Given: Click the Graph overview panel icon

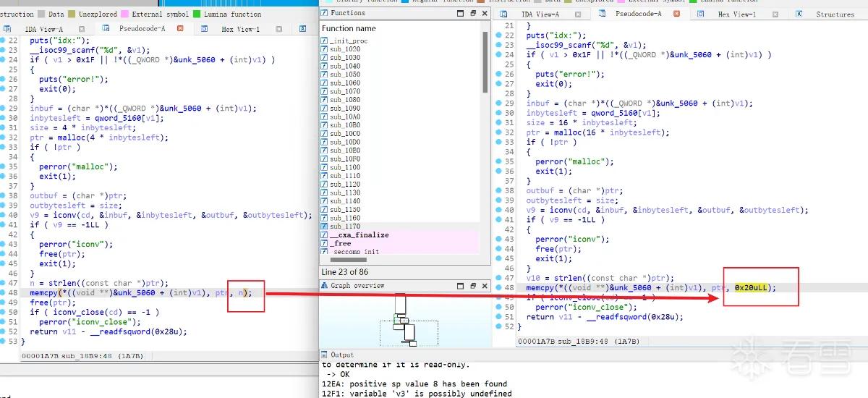Looking at the screenshot, I should (x=325, y=286).
